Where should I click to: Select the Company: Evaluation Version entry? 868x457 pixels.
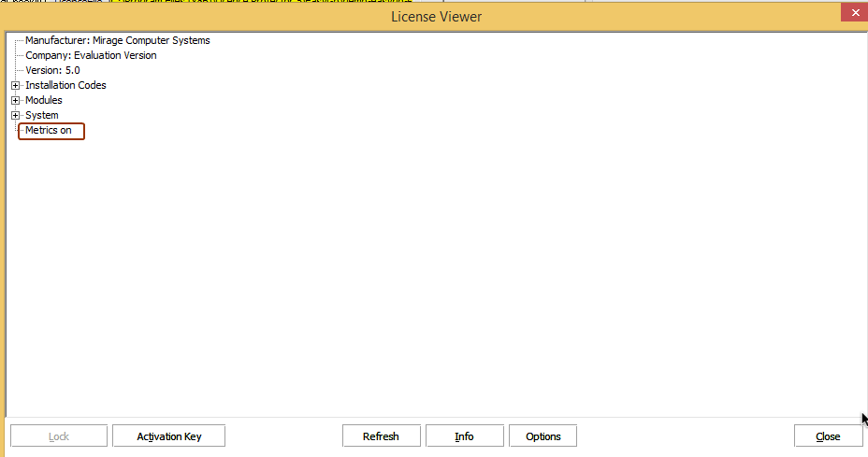pos(91,56)
